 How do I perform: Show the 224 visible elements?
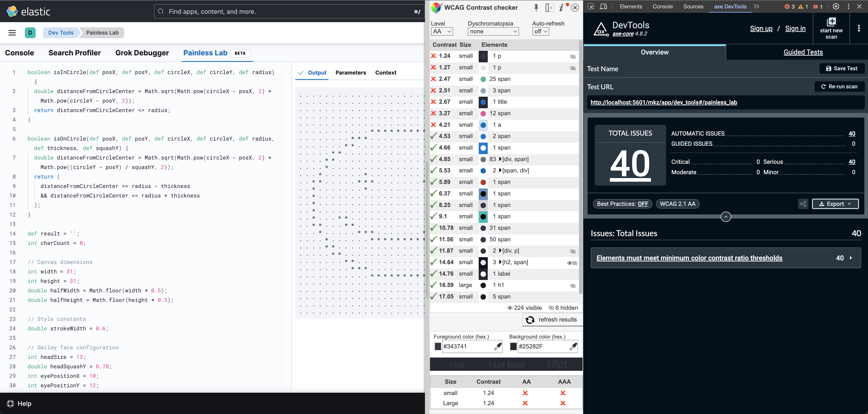click(524, 308)
